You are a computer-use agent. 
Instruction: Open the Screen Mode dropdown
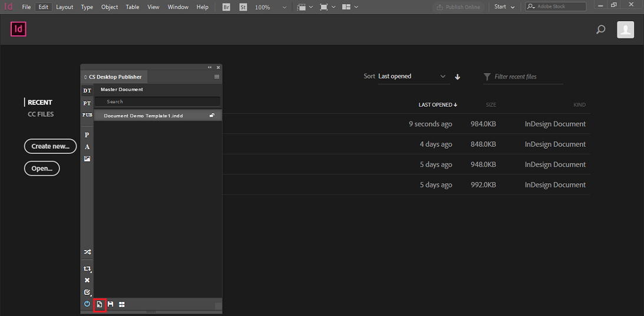pyautogui.click(x=328, y=7)
